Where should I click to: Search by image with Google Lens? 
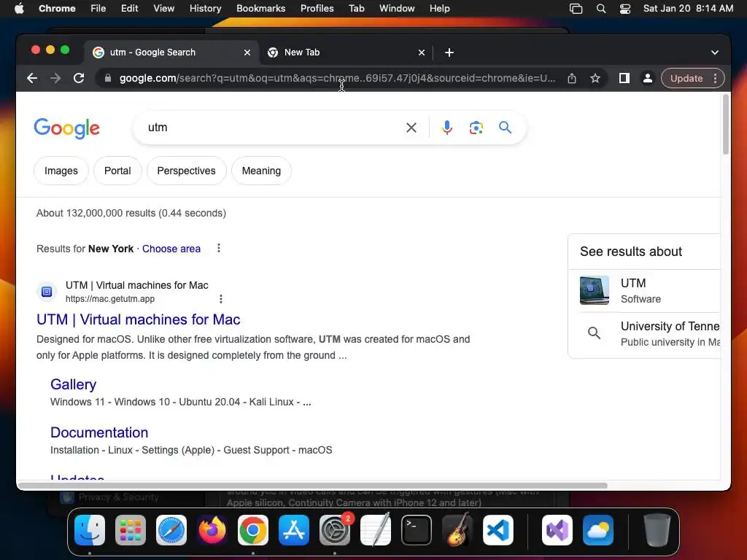476,128
